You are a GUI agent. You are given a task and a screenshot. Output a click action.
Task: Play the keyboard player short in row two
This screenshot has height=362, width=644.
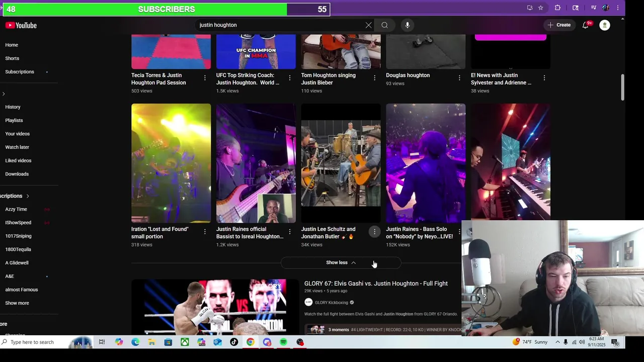pos(511,162)
